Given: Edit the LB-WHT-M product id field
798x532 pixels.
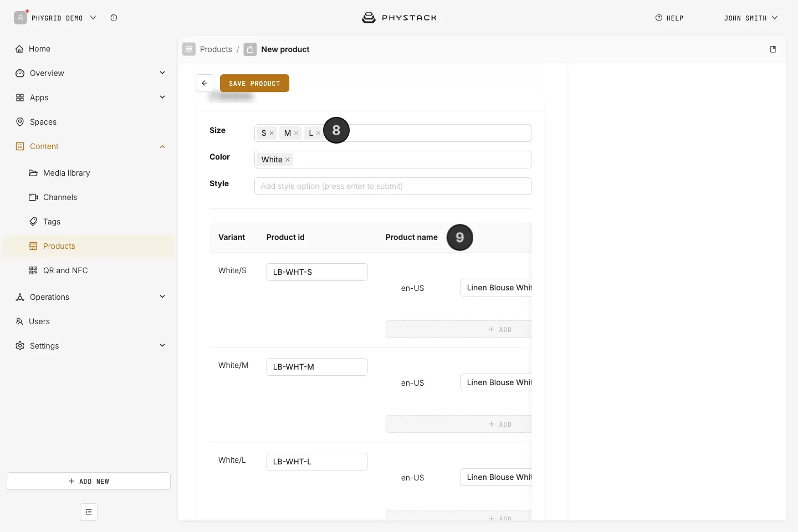Looking at the screenshot, I should [x=317, y=367].
